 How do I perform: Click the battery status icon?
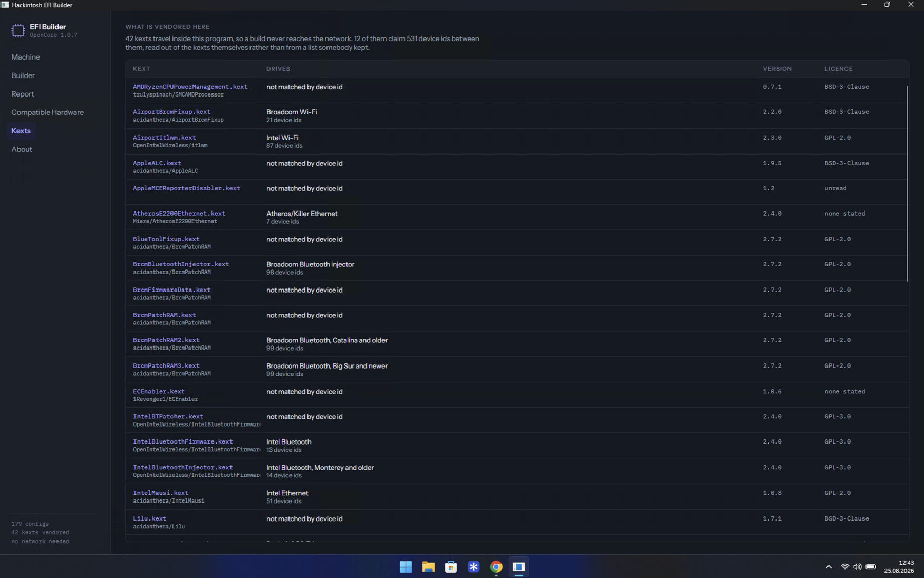tap(871, 567)
